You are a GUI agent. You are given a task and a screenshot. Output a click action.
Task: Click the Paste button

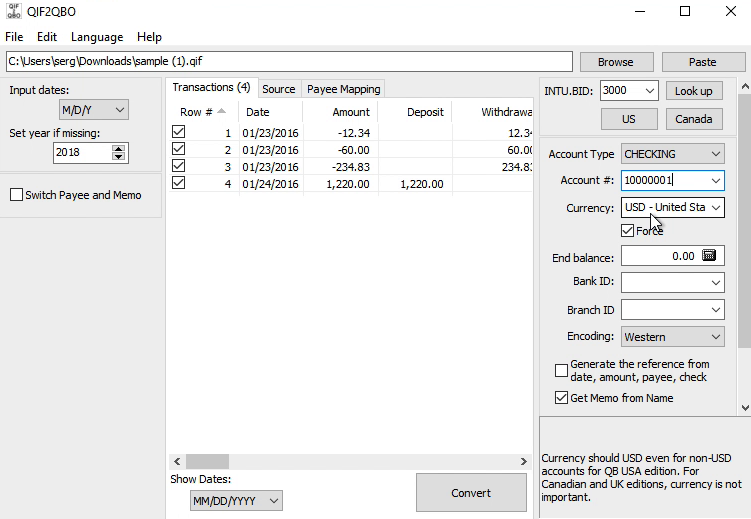703,62
